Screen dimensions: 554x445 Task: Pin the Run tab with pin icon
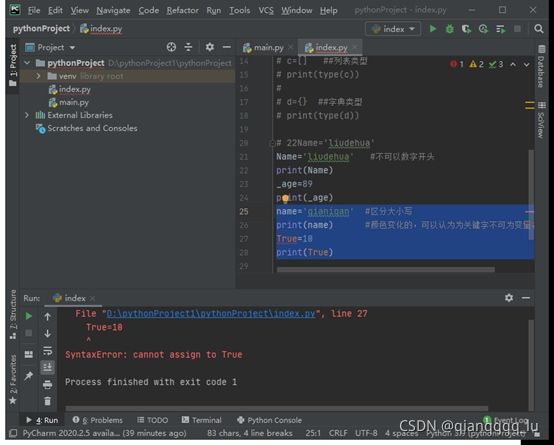(29, 376)
